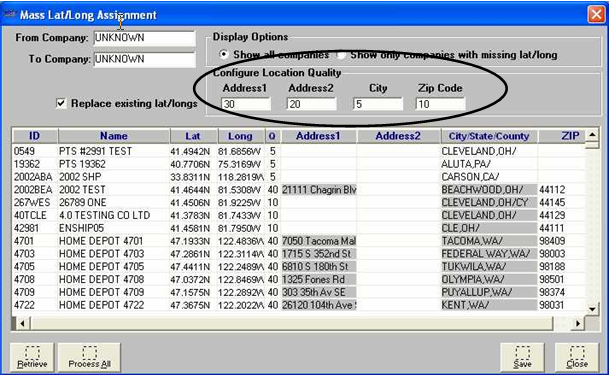Select the Show all companies radio option
The height and width of the screenshot is (375, 609).
click(x=224, y=54)
